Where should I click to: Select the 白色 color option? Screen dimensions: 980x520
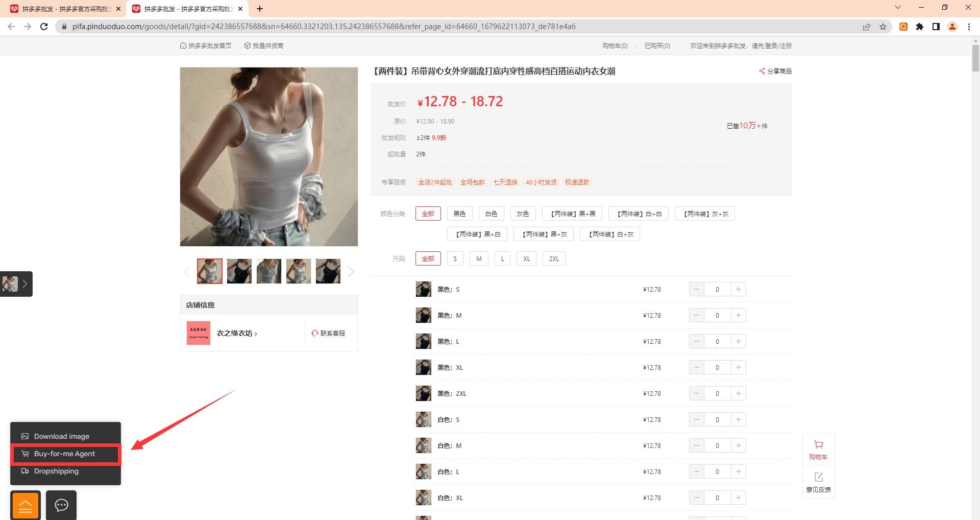[x=492, y=214]
